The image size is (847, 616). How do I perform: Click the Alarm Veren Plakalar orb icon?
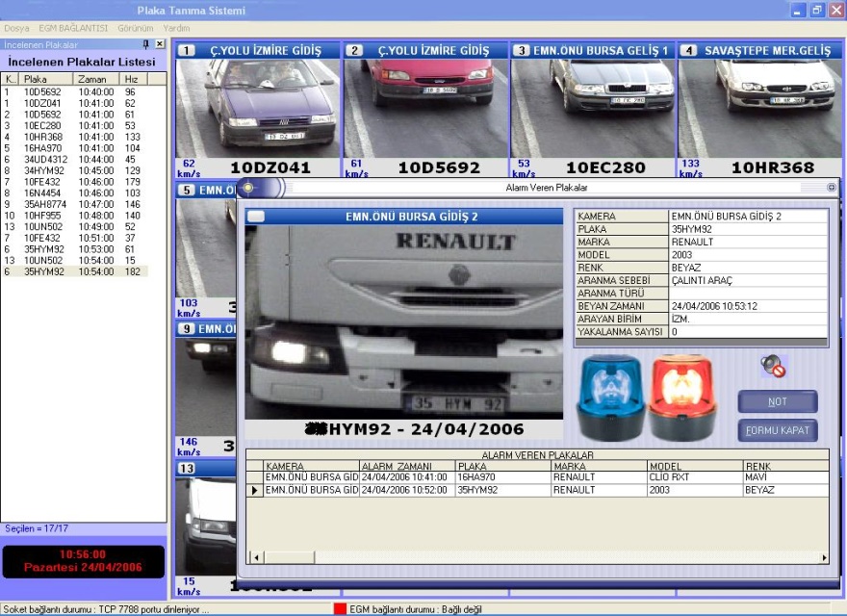click(248, 188)
